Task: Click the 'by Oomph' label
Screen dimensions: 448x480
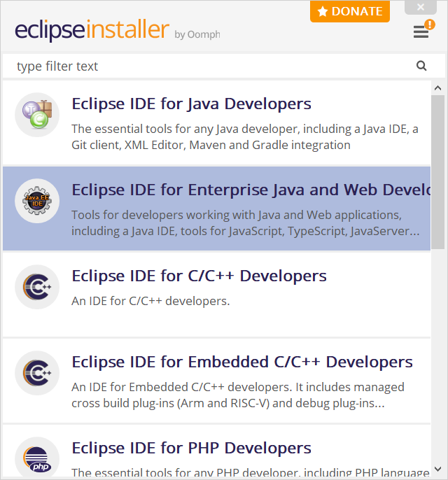Action: point(197,34)
